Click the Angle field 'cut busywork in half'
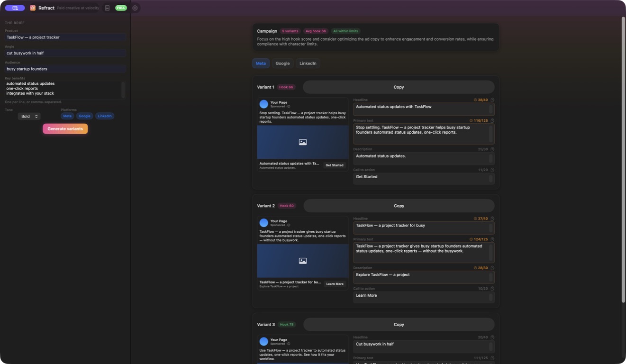 pos(65,53)
